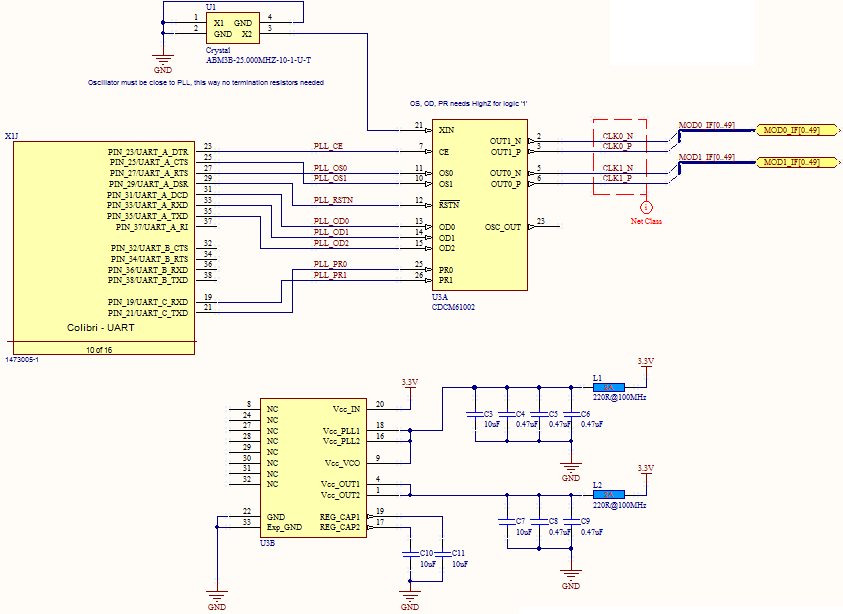Click the Exp_GND pin label on U3B
This screenshot has width=843, height=614.
(284, 527)
